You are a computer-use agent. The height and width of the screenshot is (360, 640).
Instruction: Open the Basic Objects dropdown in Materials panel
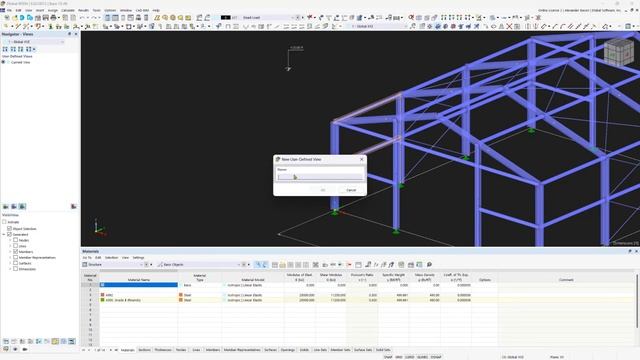239,264
